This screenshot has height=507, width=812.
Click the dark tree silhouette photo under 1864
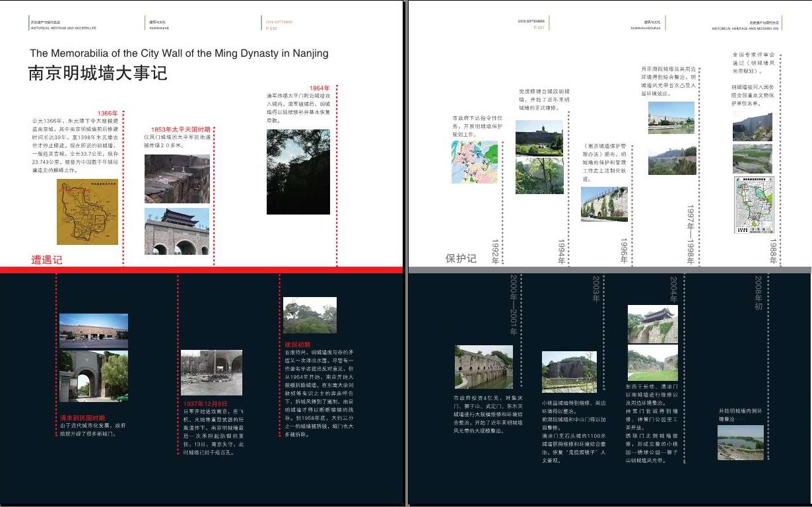pyautogui.click(x=298, y=172)
